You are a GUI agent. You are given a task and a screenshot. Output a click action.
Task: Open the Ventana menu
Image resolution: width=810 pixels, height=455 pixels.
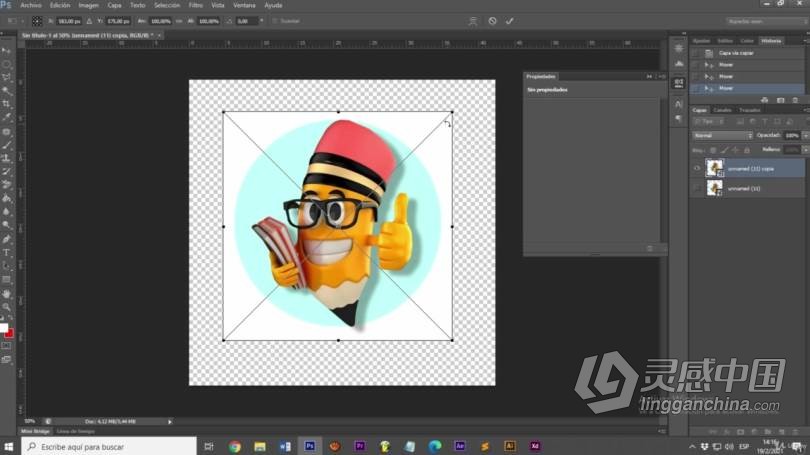[x=244, y=5]
